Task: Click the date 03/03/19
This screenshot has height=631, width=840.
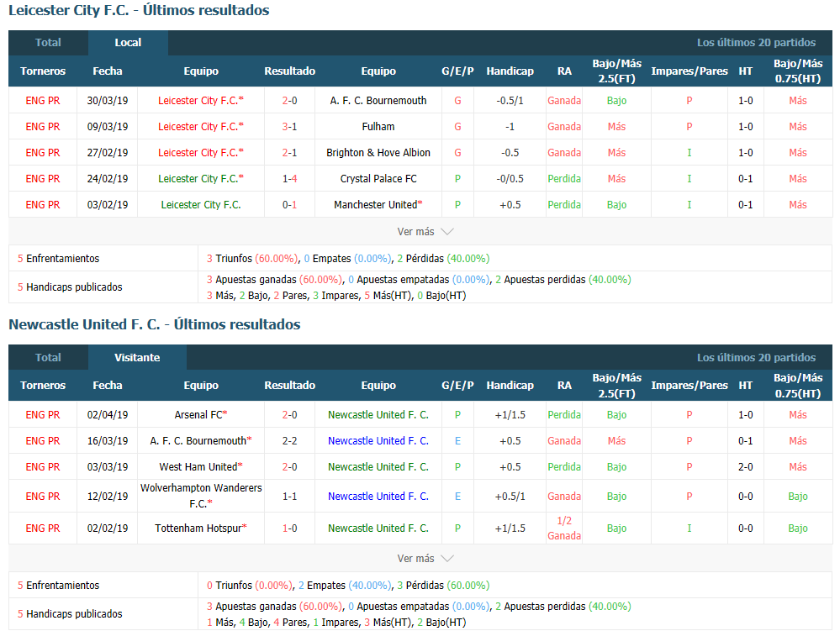Action: coord(108,467)
